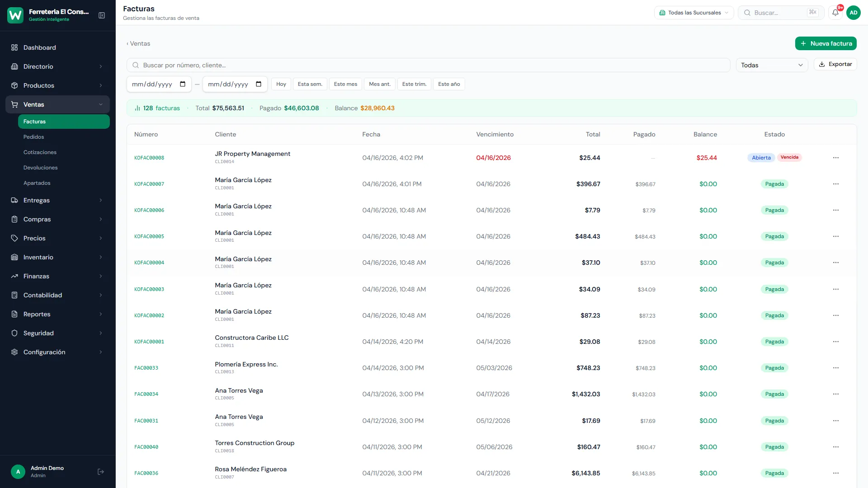Viewport: 868px width, 488px height.
Task: Filter invoices by Hoy
Action: (281, 84)
